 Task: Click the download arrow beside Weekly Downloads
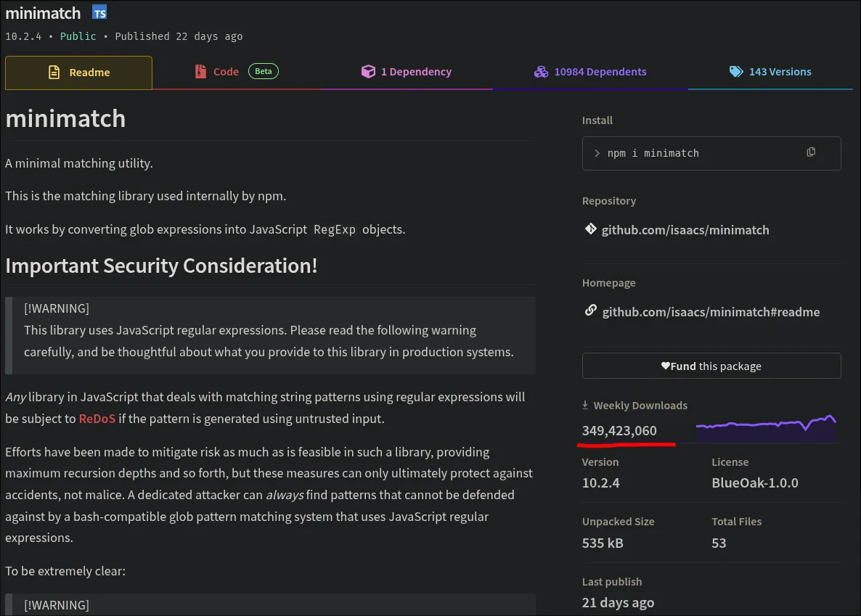tap(586, 405)
